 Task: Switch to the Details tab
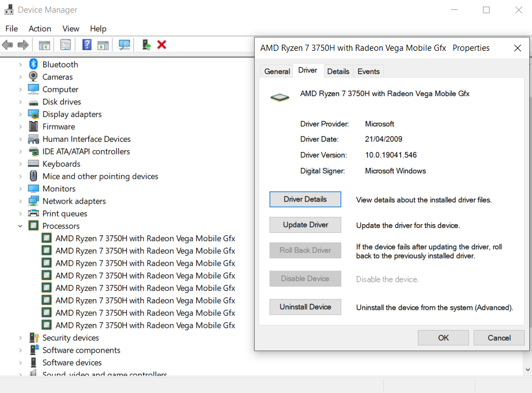(x=338, y=71)
